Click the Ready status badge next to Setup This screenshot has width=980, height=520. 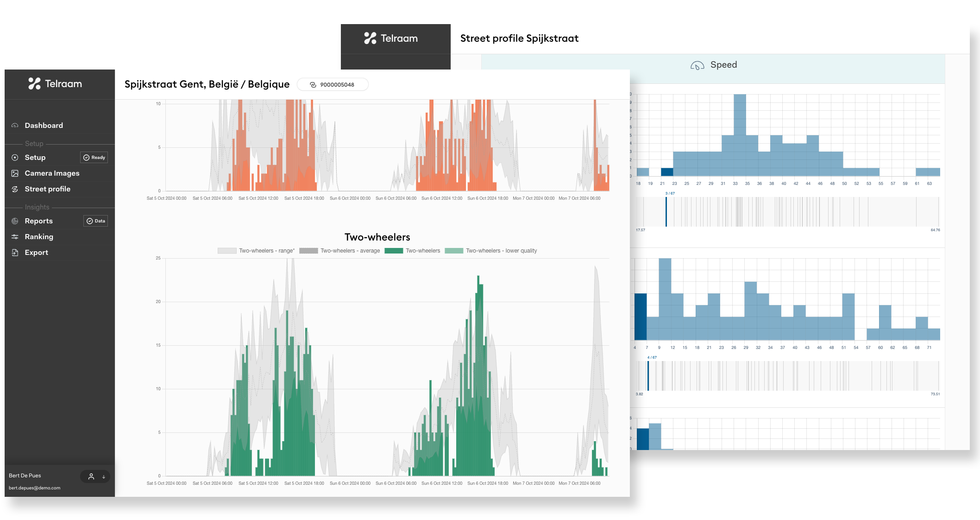coord(94,158)
